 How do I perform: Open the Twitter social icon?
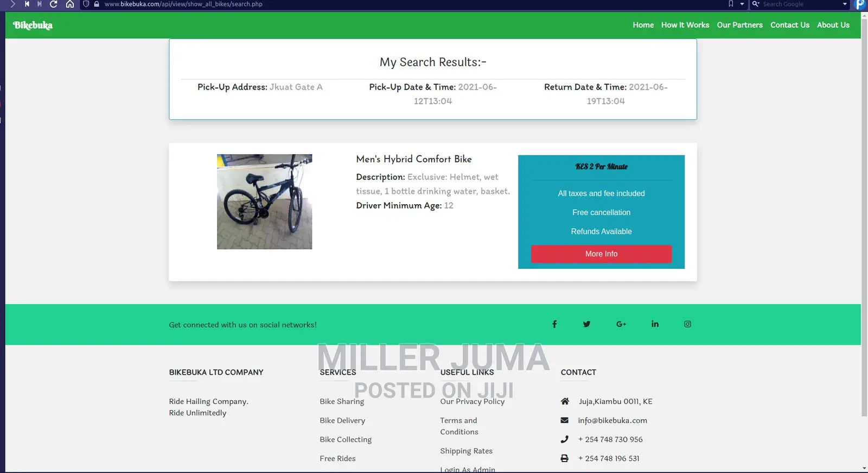pos(586,324)
